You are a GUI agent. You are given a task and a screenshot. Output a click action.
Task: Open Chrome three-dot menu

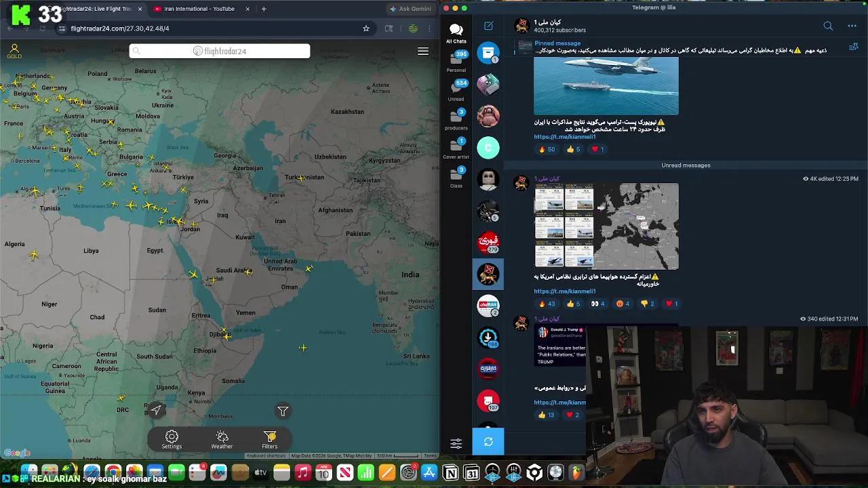[x=431, y=28]
